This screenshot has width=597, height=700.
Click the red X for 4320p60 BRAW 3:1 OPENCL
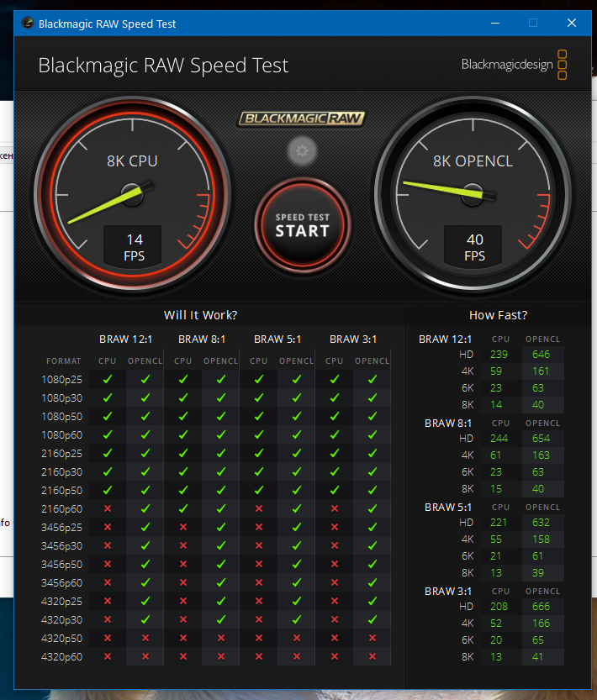point(372,656)
